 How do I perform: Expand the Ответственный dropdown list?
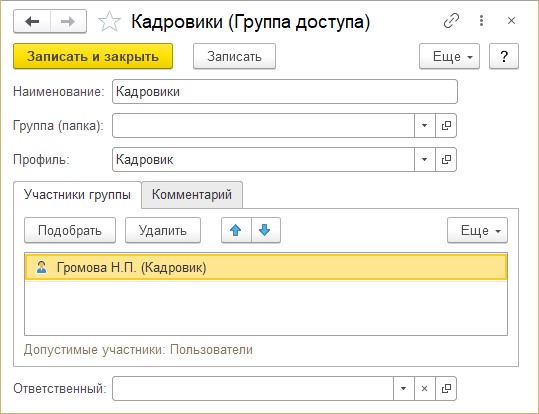pos(404,389)
